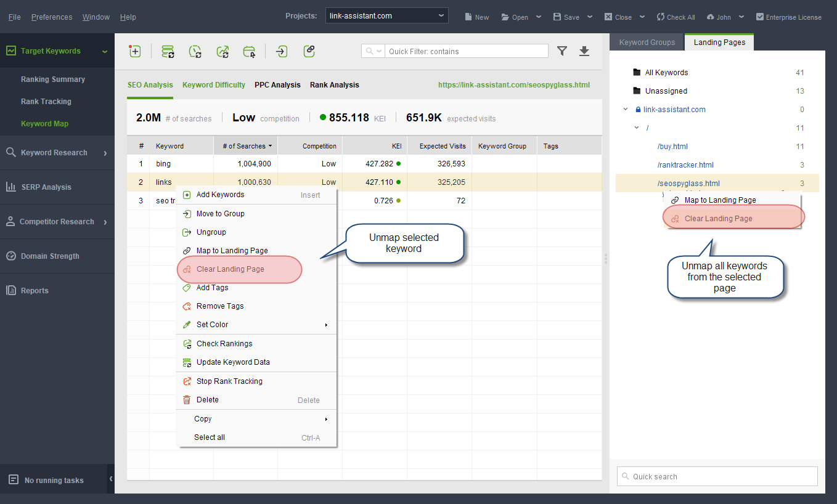The image size is (837, 504).
Task: Expand the Save button arrow
Action: (590, 17)
